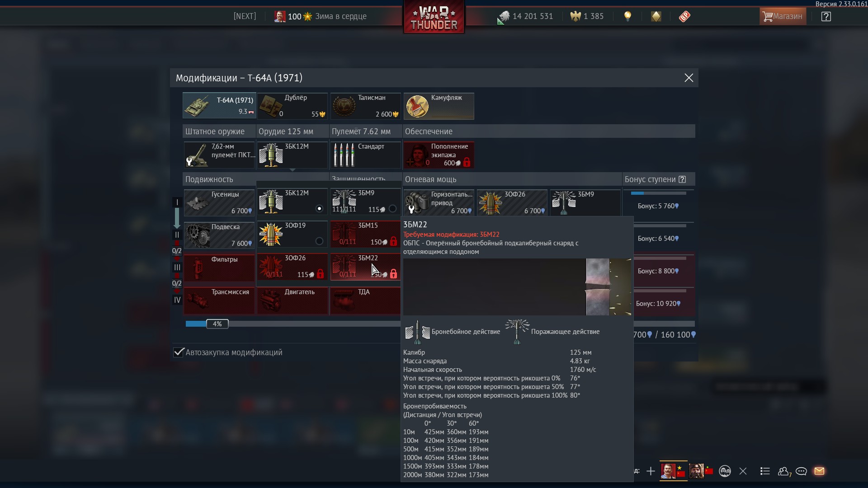Select 7,62-мм пулемёт ПКТ weapon slot
868x488 pixels.
[219, 155]
